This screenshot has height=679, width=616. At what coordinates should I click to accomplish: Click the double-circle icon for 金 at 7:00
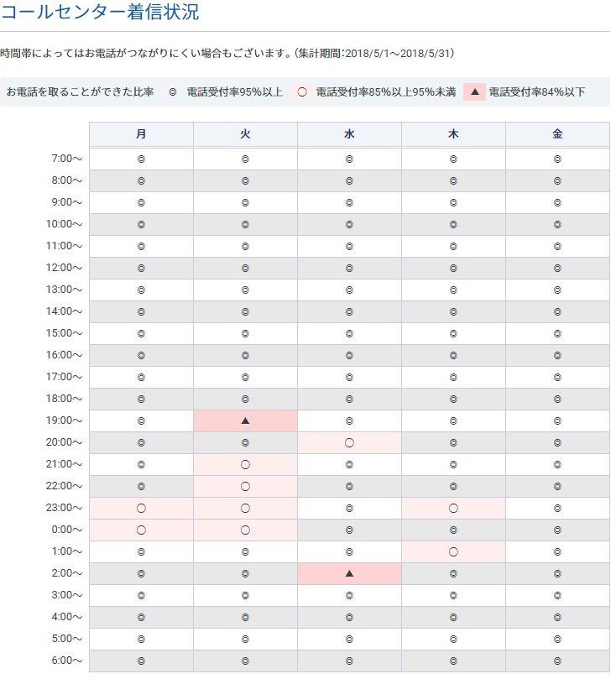click(557, 159)
